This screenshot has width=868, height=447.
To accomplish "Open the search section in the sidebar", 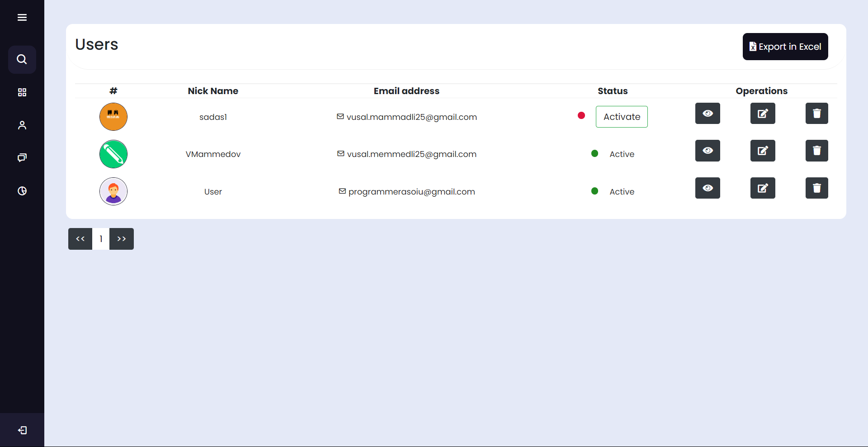I will (22, 59).
